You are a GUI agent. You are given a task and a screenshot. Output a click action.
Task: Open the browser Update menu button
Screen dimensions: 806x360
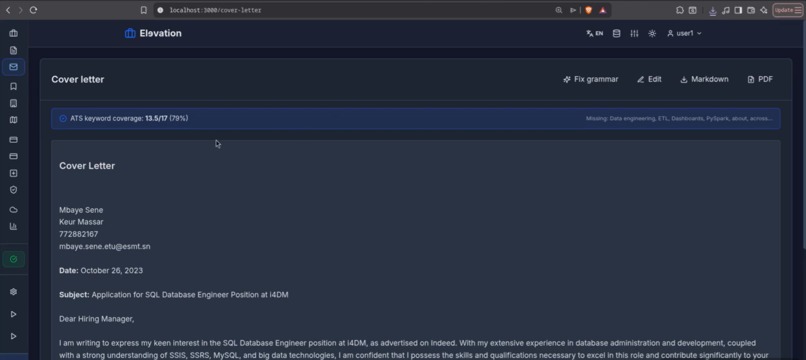787,10
